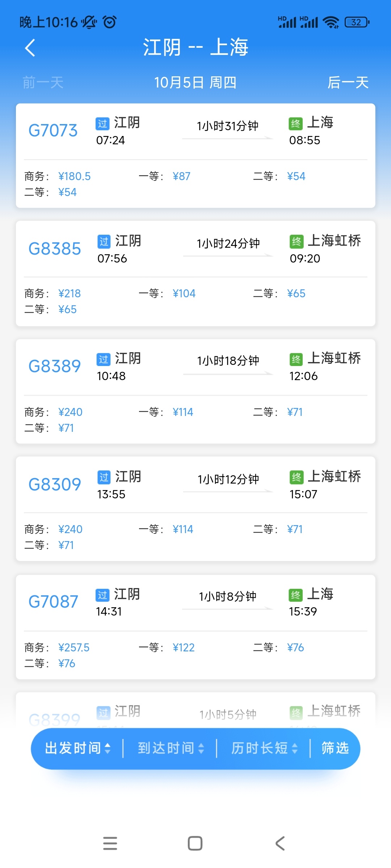Go to 后一天 next day
The width and height of the screenshot is (391, 868).
[x=348, y=82]
